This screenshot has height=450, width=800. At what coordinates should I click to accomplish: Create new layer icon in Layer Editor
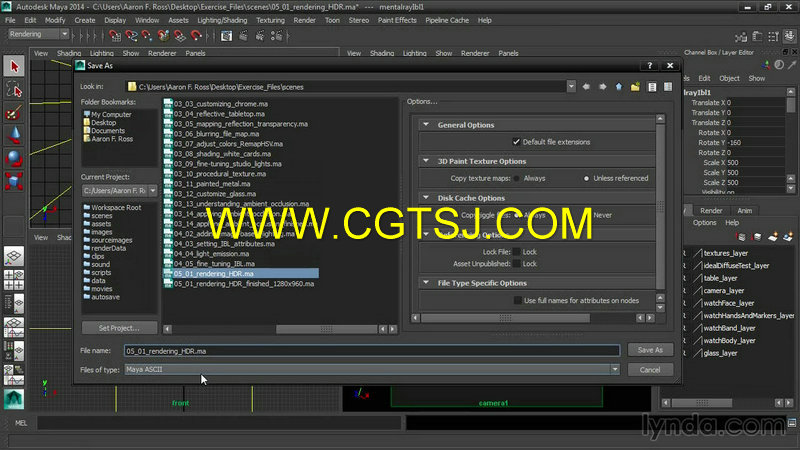coord(773,236)
